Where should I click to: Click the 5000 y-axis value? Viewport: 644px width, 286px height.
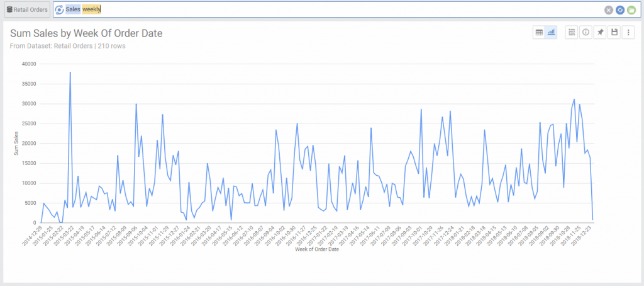pos(30,203)
